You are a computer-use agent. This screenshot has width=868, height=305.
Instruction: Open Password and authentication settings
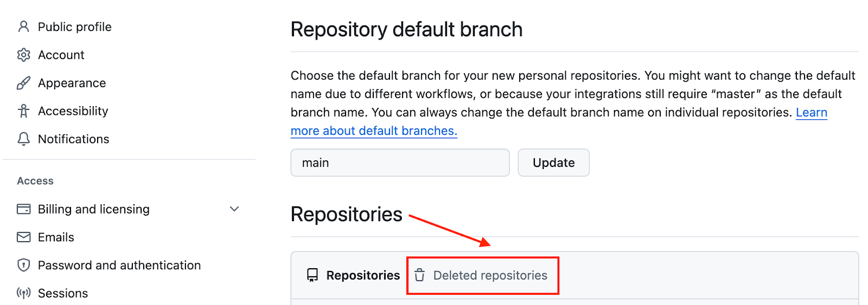(x=119, y=265)
